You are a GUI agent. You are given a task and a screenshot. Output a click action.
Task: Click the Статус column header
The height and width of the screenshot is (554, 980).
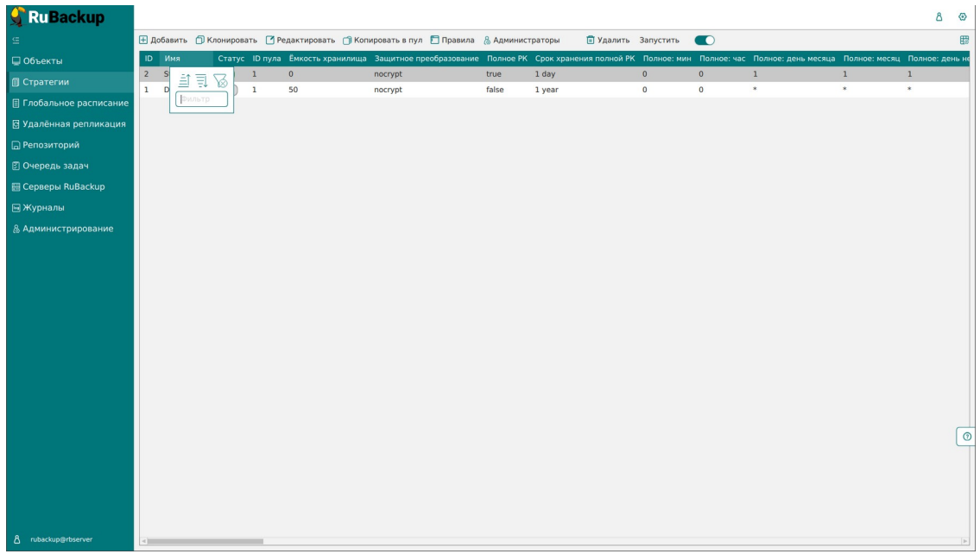[231, 59]
